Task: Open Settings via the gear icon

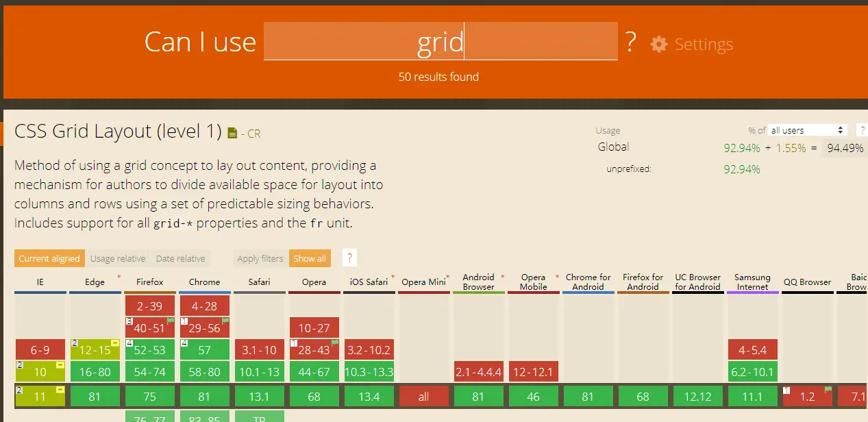Action: 659,45
